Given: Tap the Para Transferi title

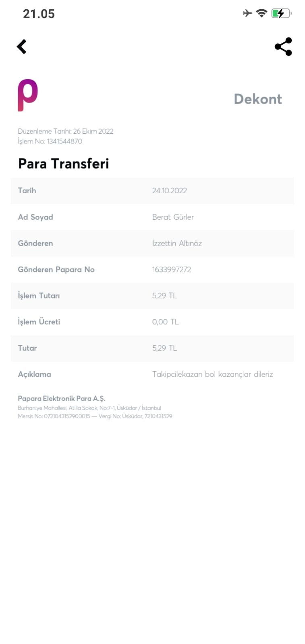Looking at the screenshot, I should coord(64,164).
